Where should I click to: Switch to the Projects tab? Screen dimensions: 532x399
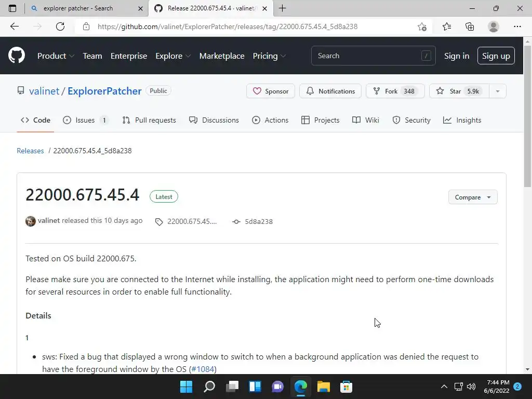320,120
